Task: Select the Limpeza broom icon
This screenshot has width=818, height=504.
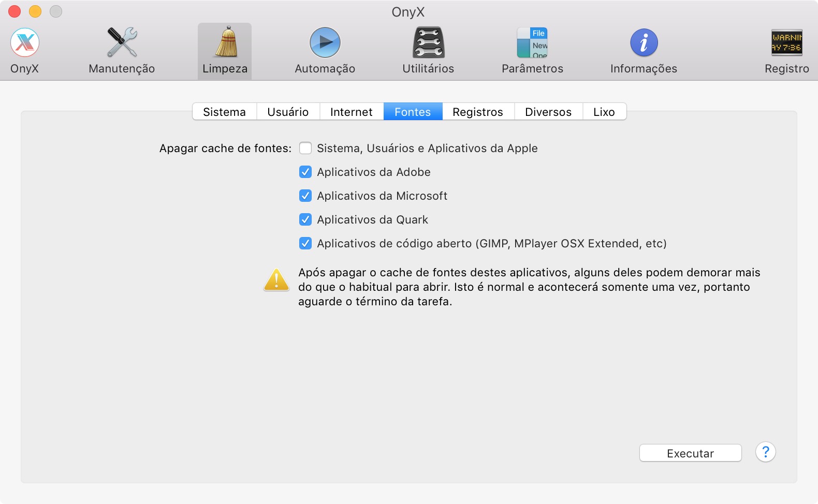Action: click(225, 51)
